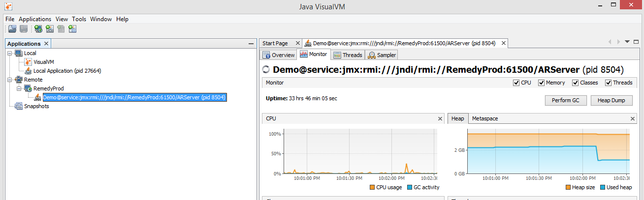Click the VisualVM node icon in tree
The height and width of the screenshot is (200, 644).
pos(28,62)
